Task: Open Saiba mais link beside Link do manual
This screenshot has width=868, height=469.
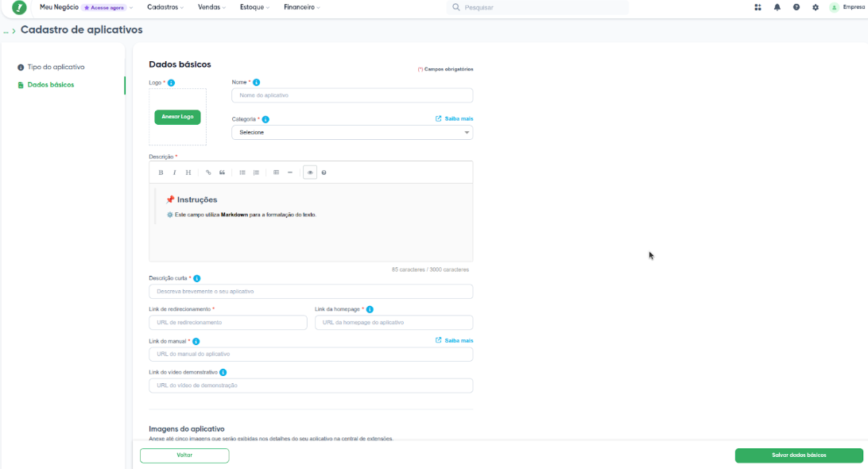Action: coord(454,340)
